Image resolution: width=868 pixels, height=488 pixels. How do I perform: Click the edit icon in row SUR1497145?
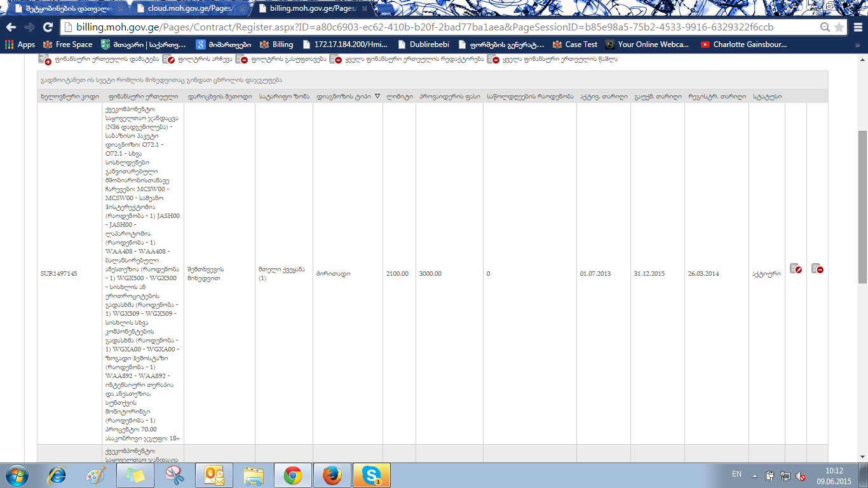[x=796, y=269]
